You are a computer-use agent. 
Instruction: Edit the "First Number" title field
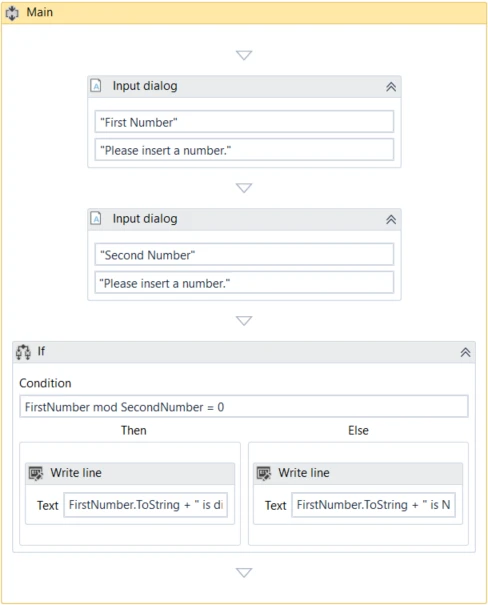[x=244, y=122]
